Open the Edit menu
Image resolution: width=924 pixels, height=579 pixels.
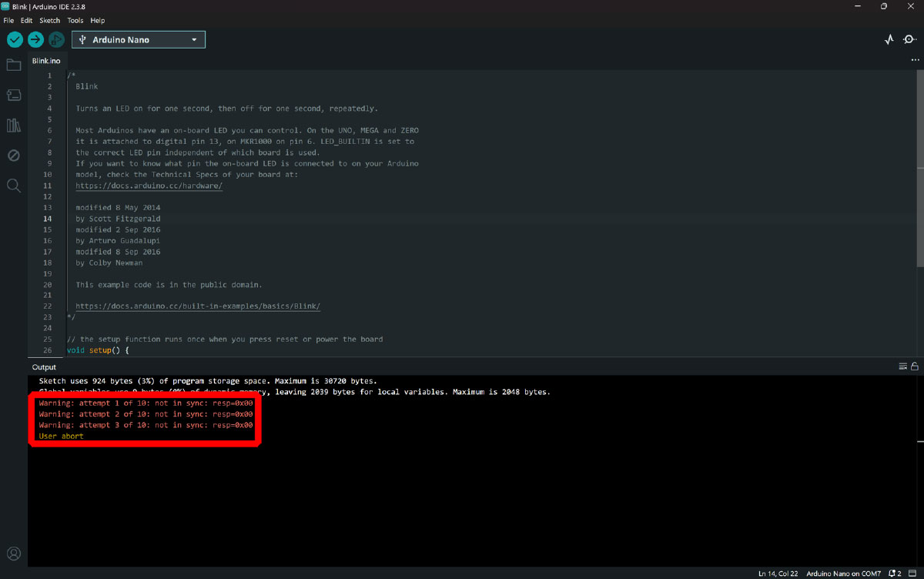(x=26, y=20)
